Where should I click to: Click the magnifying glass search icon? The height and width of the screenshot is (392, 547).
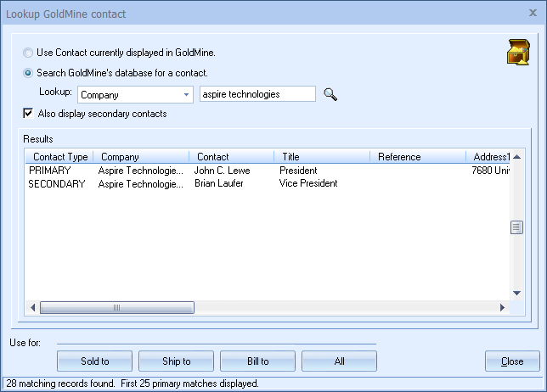330,95
